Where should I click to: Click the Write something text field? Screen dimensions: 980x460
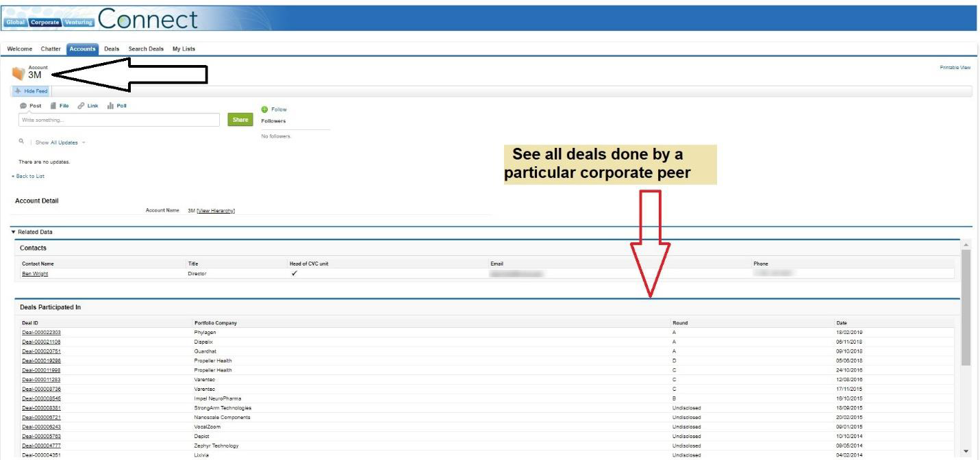coord(121,120)
